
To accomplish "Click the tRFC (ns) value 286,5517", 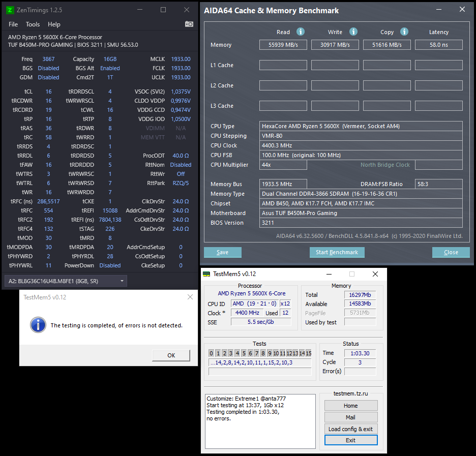I will tap(49, 201).
